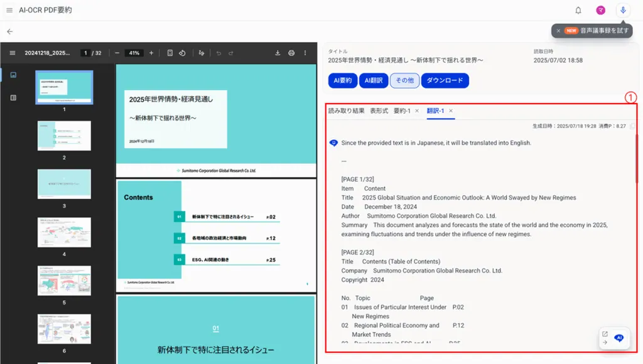The width and height of the screenshot is (643, 364).
Task: Click the PDF page number field
Action: pyautogui.click(x=85, y=53)
